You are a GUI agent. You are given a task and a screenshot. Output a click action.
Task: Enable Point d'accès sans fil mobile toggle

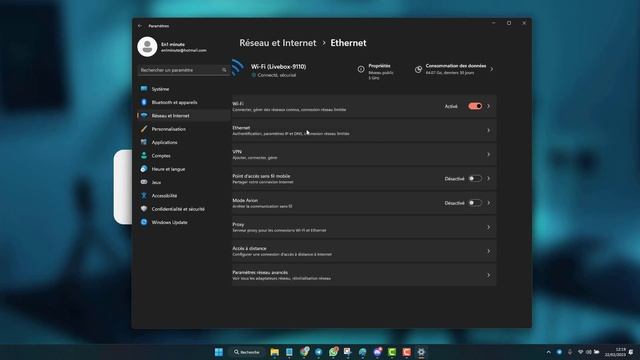point(475,178)
